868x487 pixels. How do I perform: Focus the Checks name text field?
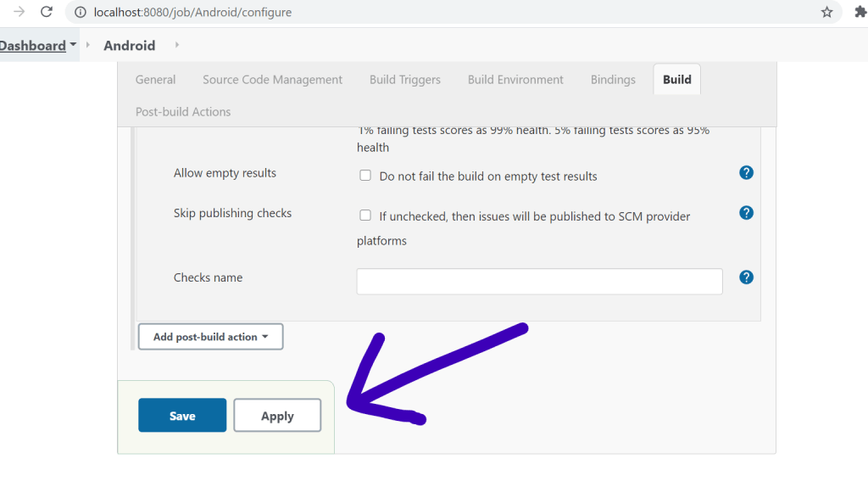pyautogui.click(x=539, y=282)
